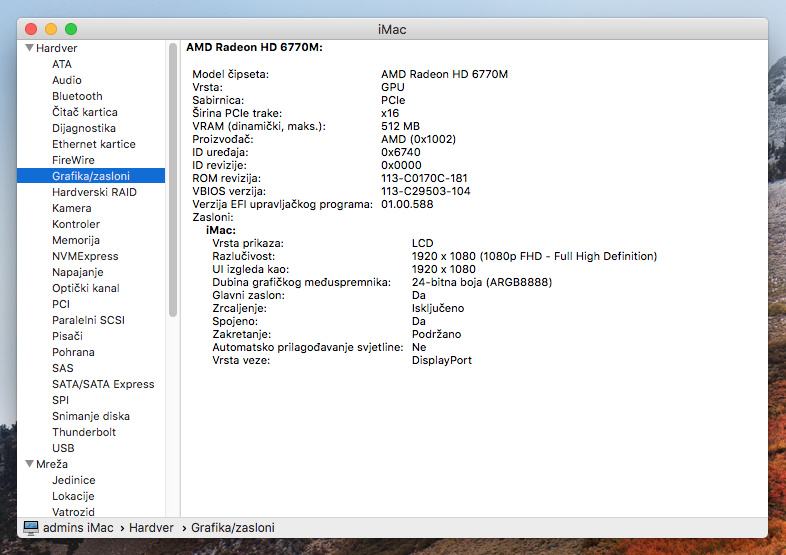Open Lokacije under Mreža

73,496
